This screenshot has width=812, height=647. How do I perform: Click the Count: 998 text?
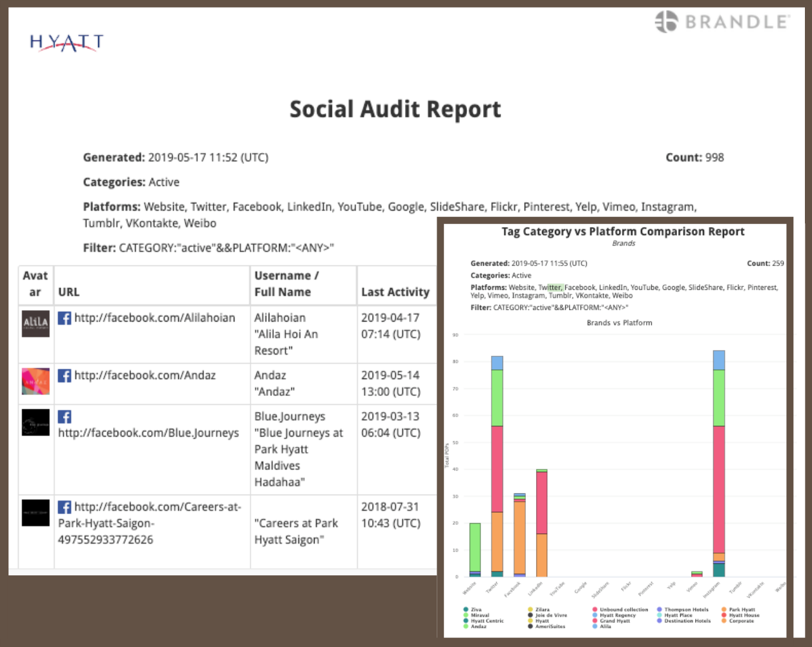point(694,158)
